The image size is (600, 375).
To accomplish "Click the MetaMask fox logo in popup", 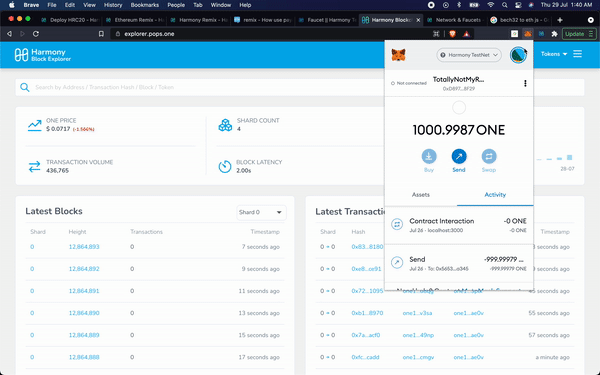I will 398,55.
